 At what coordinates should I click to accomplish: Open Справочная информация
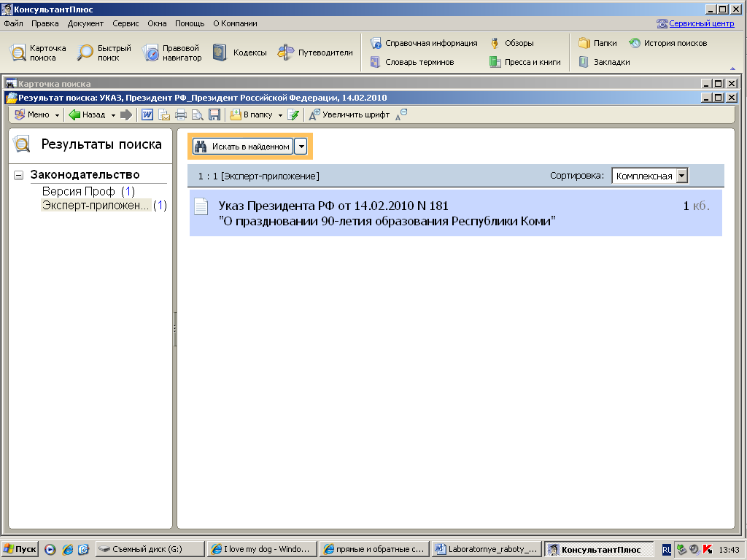[424, 43]
